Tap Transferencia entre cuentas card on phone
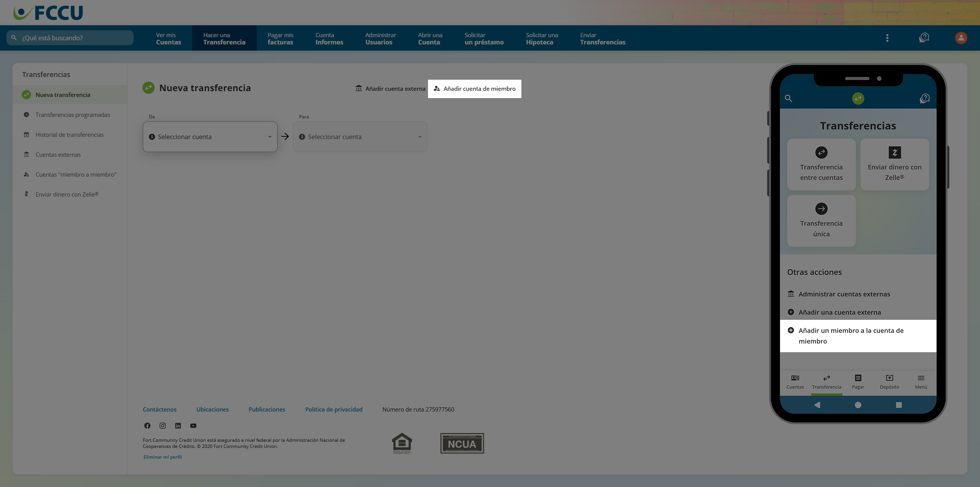The image size is (980, 487). click(x=821, y=164)
